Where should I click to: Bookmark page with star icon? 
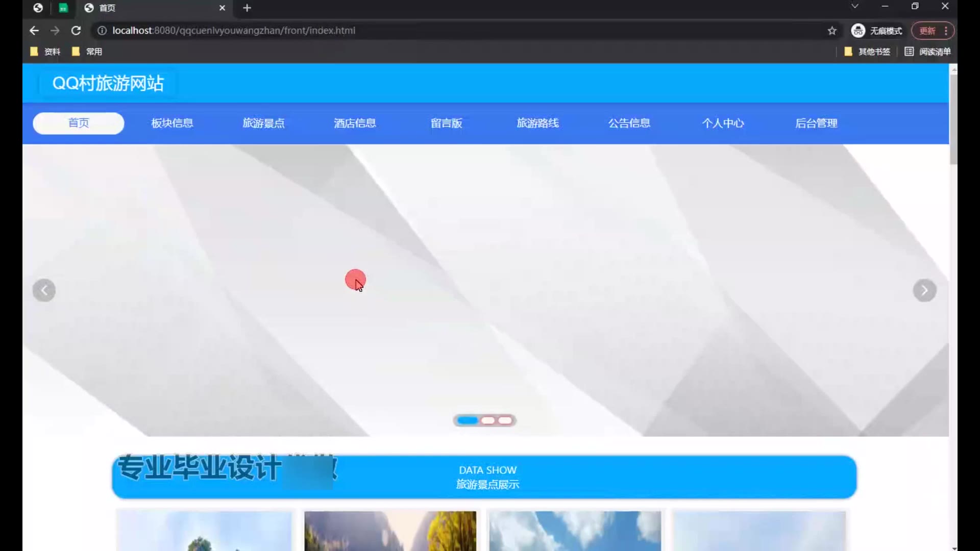(832, 31)
